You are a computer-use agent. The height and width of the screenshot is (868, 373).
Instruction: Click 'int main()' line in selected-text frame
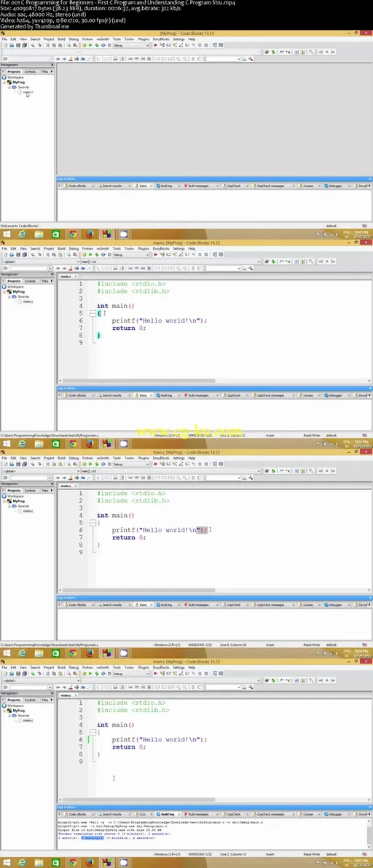pos(116,516)
